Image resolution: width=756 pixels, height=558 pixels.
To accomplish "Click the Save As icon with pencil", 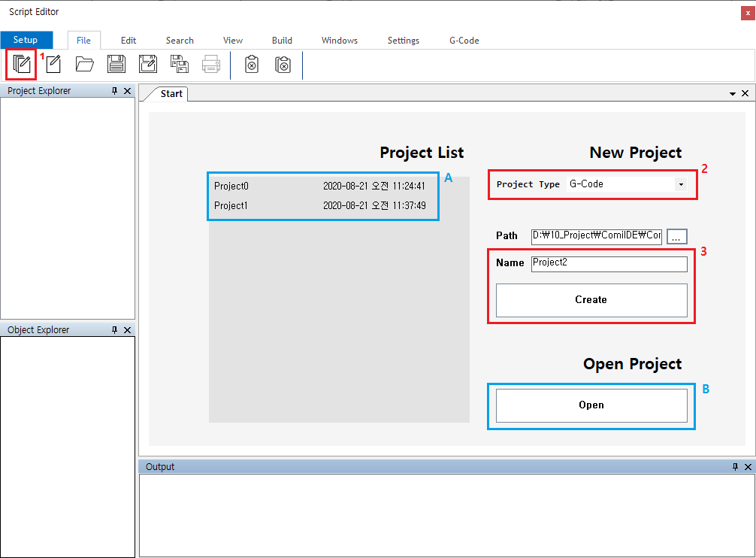I will click(148, 65).
